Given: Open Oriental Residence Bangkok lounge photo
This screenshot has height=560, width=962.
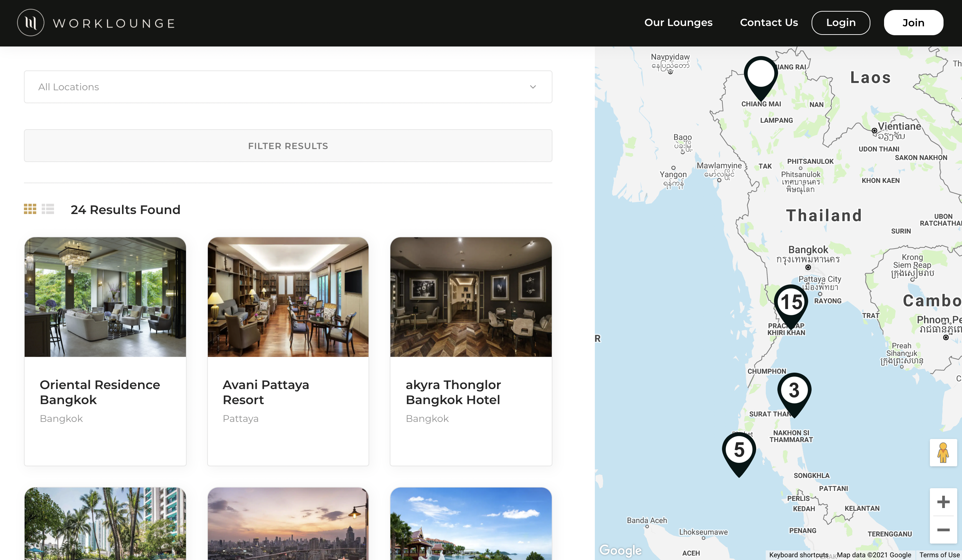Looking at the screenshot, I should coord(105,297).
